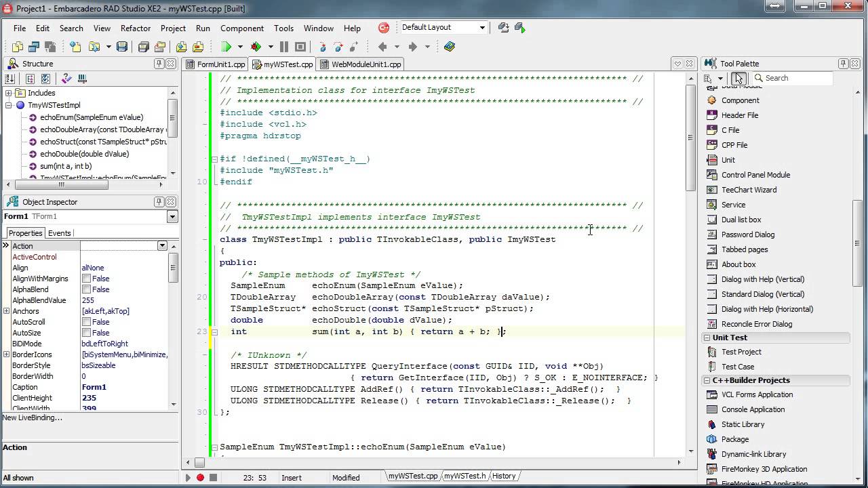Open the Run button dropdown arrow
Image resolution: width=868 pixels, height=488 pixels.
coord(239,47)
